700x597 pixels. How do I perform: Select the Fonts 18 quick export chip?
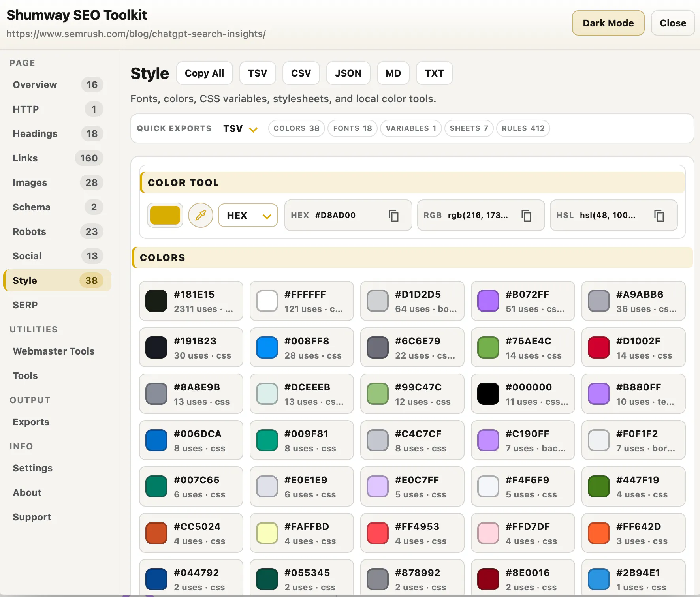[x=352, y=128]
